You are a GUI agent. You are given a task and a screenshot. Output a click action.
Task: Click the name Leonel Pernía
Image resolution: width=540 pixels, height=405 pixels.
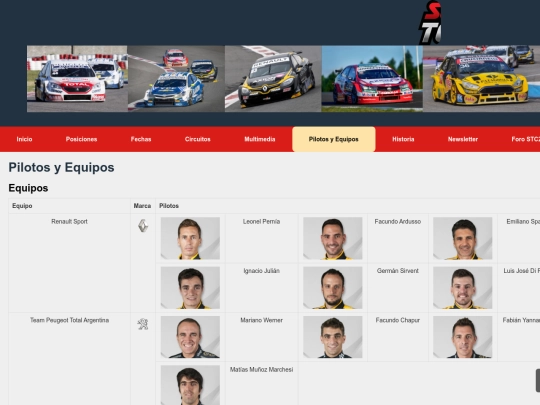(x=261, y=221)
